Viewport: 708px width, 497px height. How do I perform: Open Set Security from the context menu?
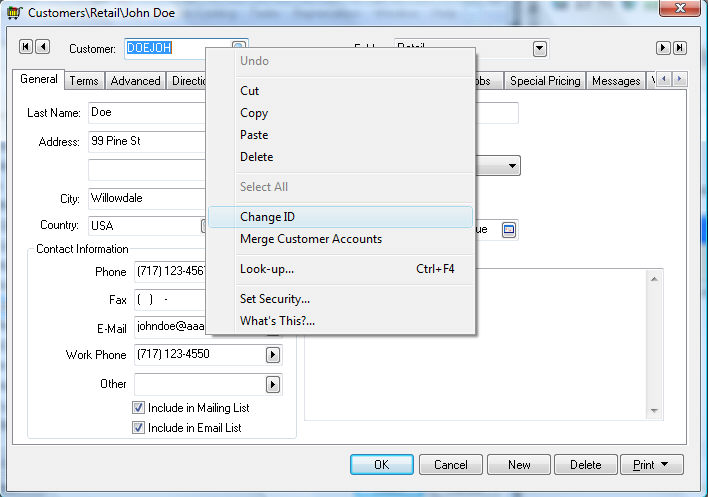point(274,299)
